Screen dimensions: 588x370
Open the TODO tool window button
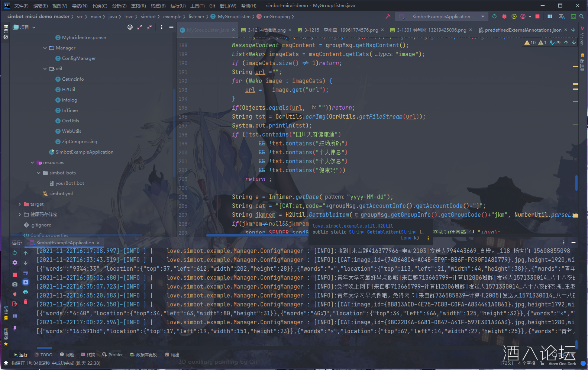(x=43, y=355)
